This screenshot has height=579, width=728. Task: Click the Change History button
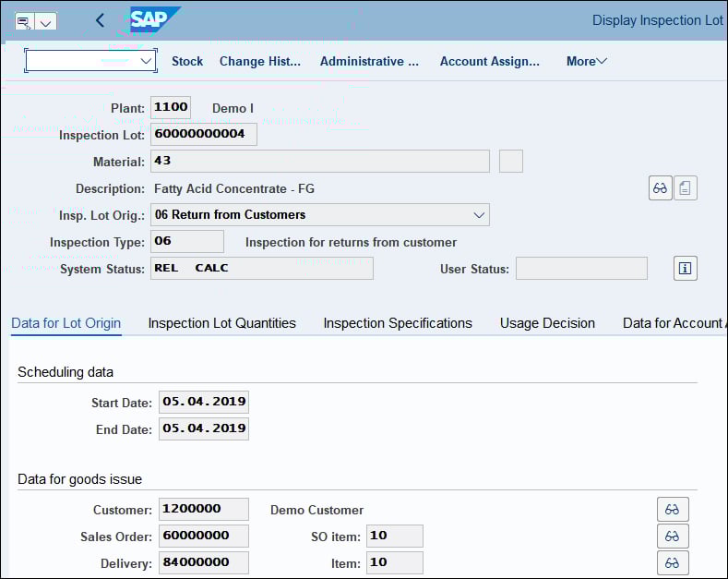[259, 61]
